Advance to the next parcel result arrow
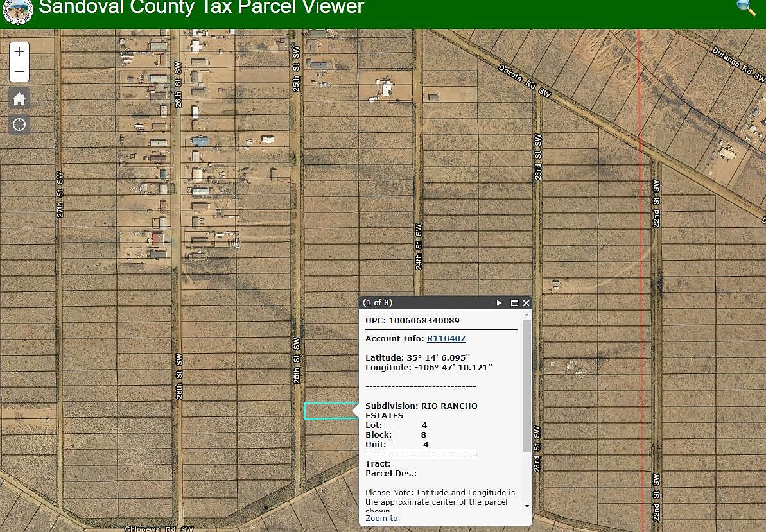The width and height of the screenshot is (766, 532). click(x=499, y=302)
